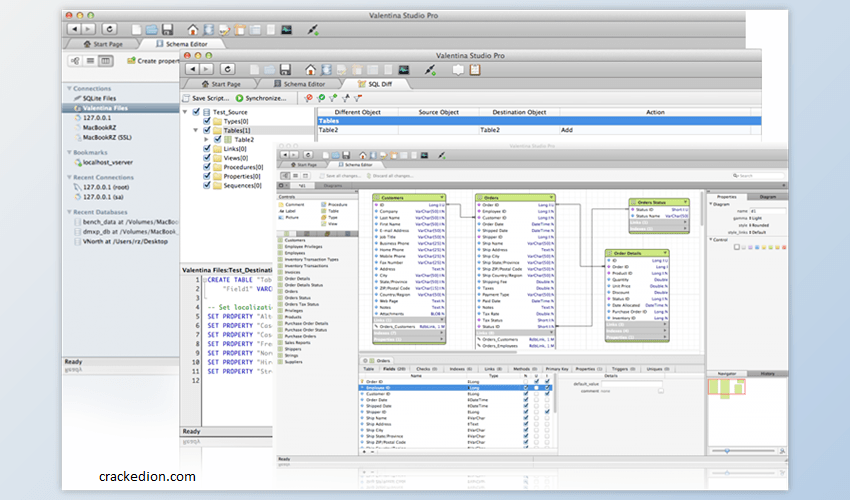This screenshot has height=500, width=850.
Task: Click refresh icon in rearmost window toolbar
Action: [110, 29]
